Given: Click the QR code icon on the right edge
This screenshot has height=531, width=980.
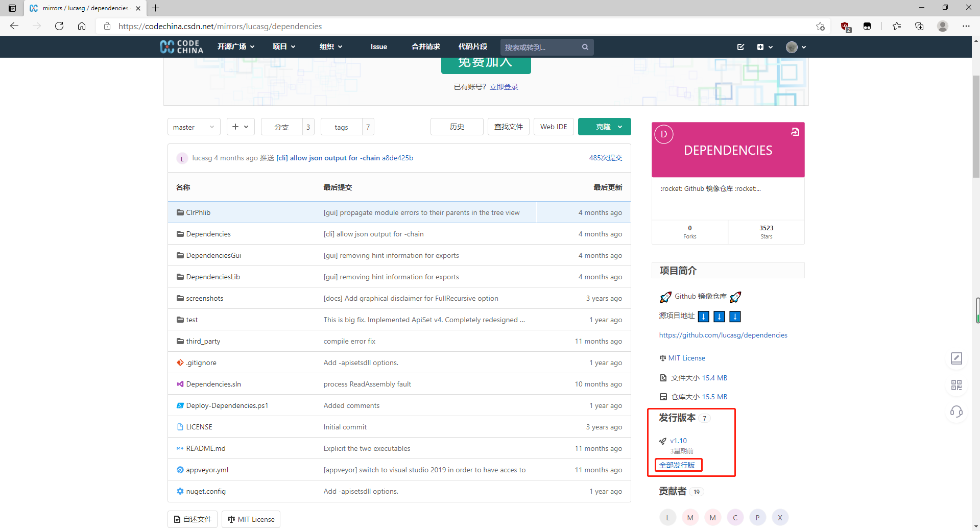Looking at the screenshot, I should pos(957,385).
